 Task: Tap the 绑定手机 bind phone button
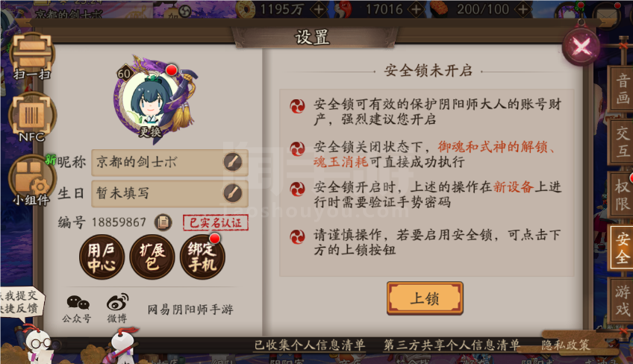click(x=202, y=257)
